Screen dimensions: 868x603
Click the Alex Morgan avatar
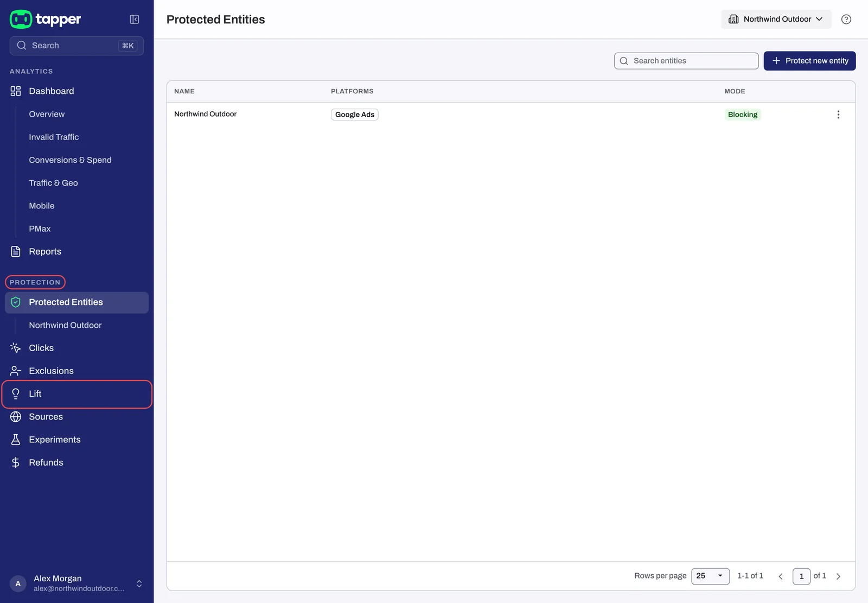point(18,583)
